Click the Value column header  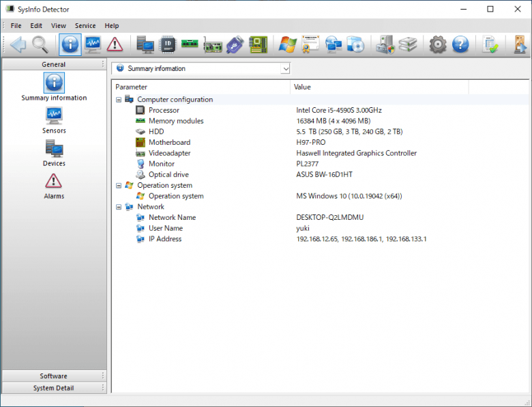coord(379,87)
